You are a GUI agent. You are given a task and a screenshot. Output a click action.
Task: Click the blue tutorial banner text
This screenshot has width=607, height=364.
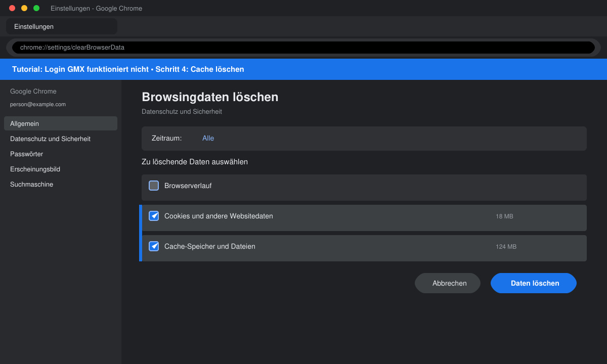(128, 69)
